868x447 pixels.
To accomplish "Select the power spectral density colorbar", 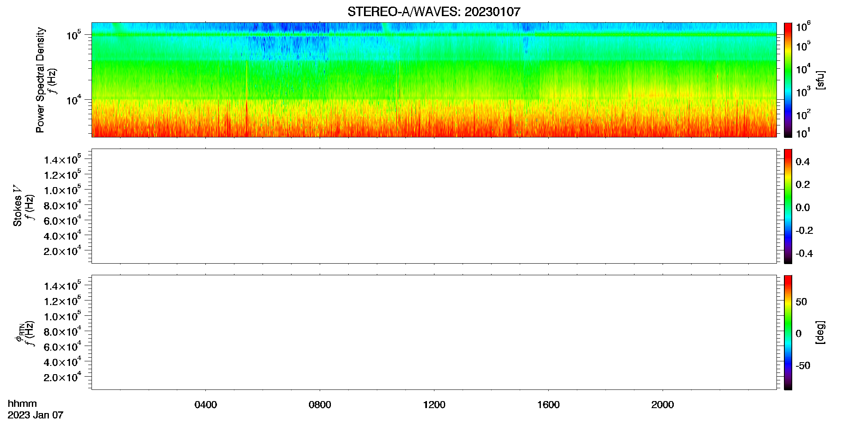I will [x=788, y=80].
